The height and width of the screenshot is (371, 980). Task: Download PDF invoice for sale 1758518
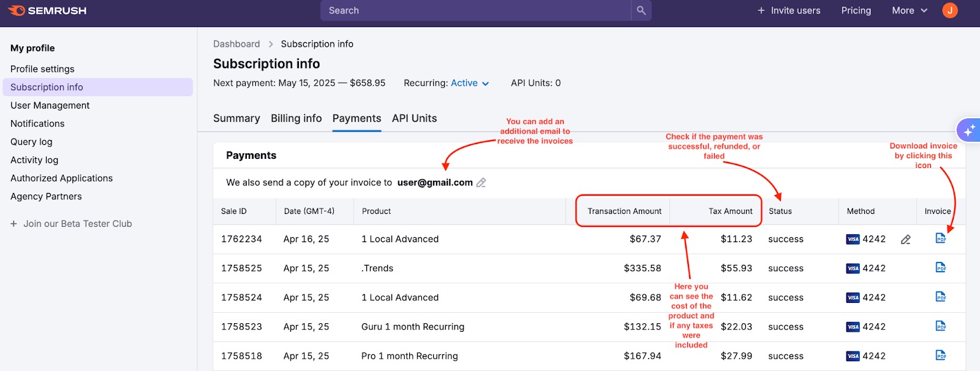click(x=940, y=355)
